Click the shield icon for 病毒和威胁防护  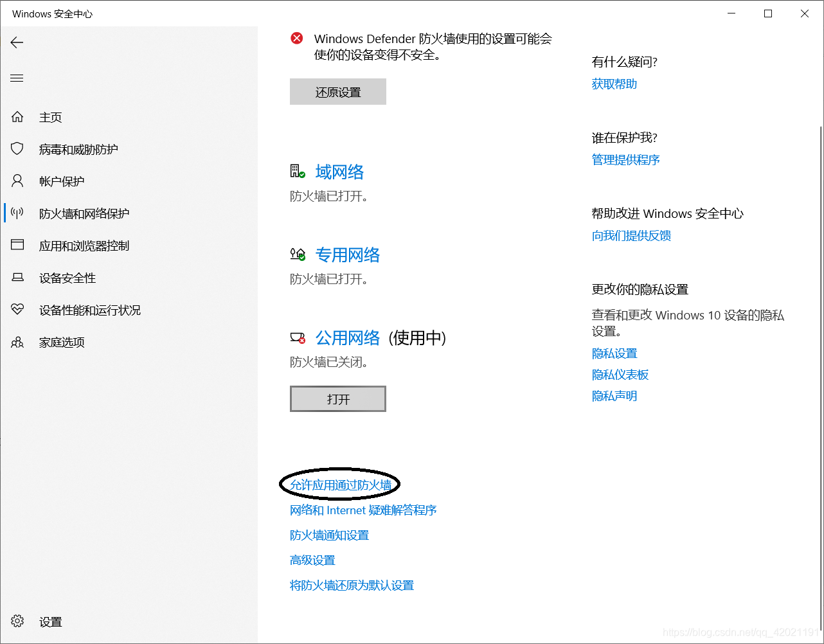pos(17,149)
